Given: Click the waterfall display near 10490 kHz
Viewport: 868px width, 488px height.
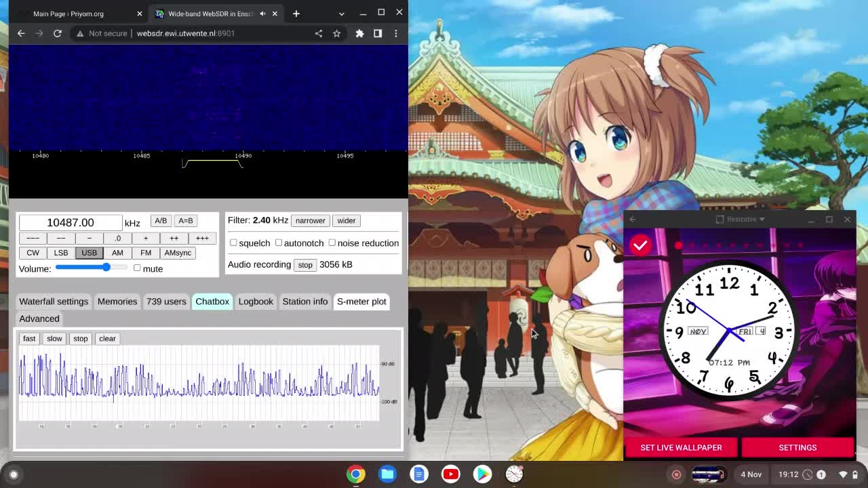Looking at the screenshot, I should pyautogui.click(x=243, y=98).
